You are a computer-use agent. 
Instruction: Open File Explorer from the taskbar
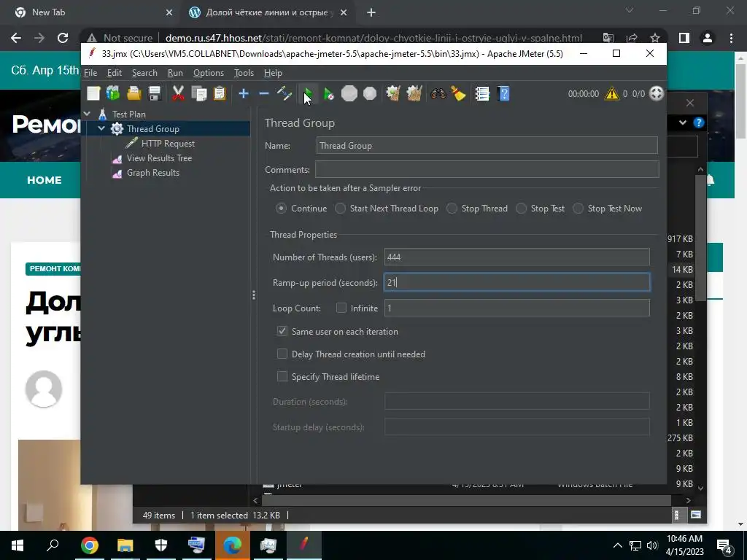(125, 545)
